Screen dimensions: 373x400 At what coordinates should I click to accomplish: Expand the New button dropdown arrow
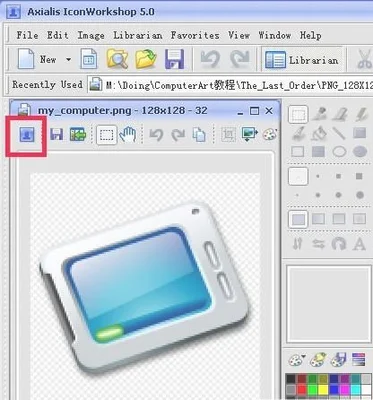68,60
